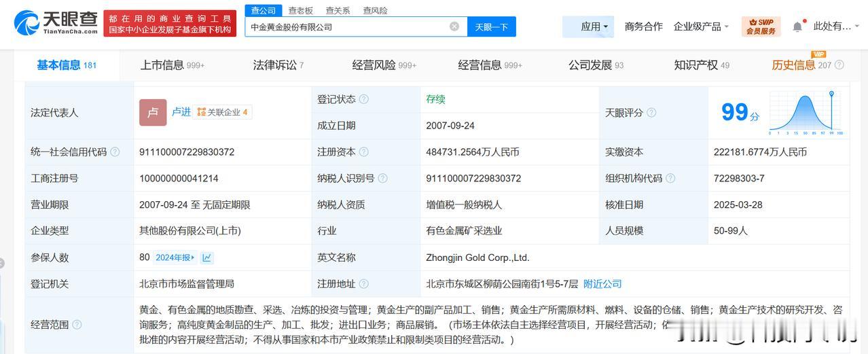Screen dimensions: 868x354
Task: Click industry value 有色金属矿采选业
Action: click(465, 231)
